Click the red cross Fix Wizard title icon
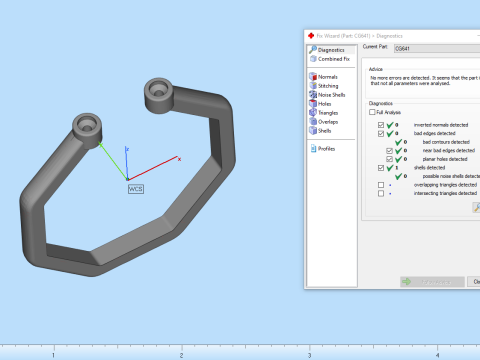Image resolution: width=480 pixels, height=360 pixels. (x=311, y=36)
